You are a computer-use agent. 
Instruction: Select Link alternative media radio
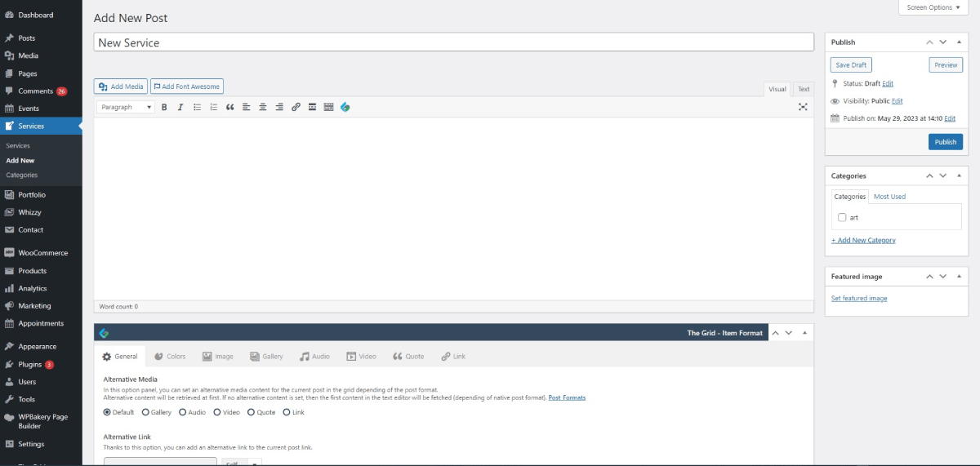tap(287, 412)
